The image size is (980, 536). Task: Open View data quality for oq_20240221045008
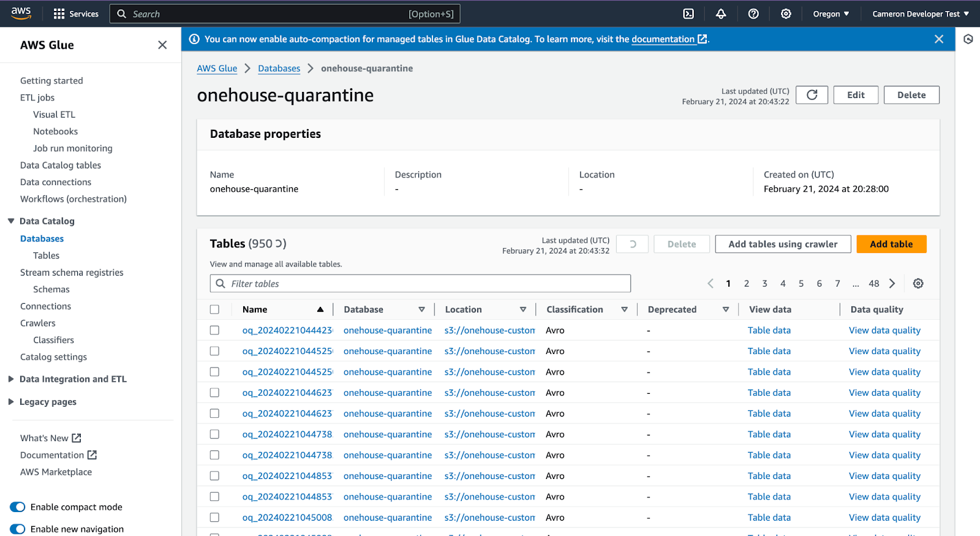pyautogui.click(x=884, y=518)
